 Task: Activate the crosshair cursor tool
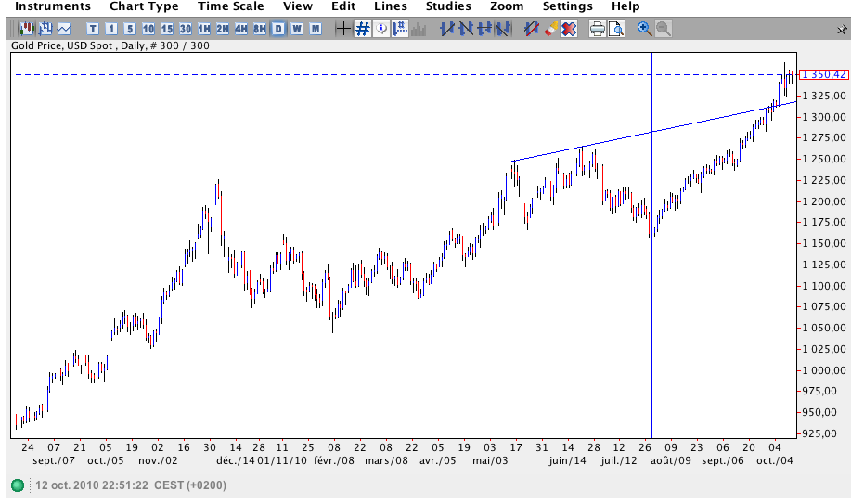(x=342, y=29)
